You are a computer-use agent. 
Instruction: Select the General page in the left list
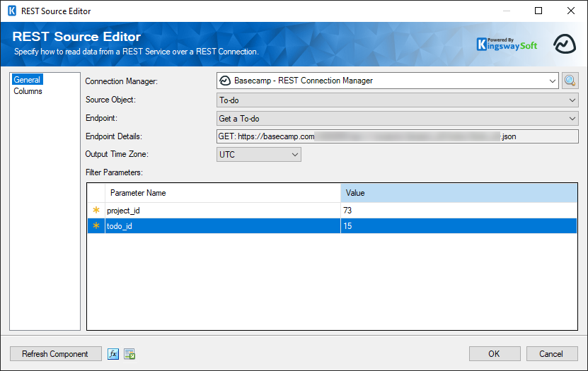click(27, 80)
